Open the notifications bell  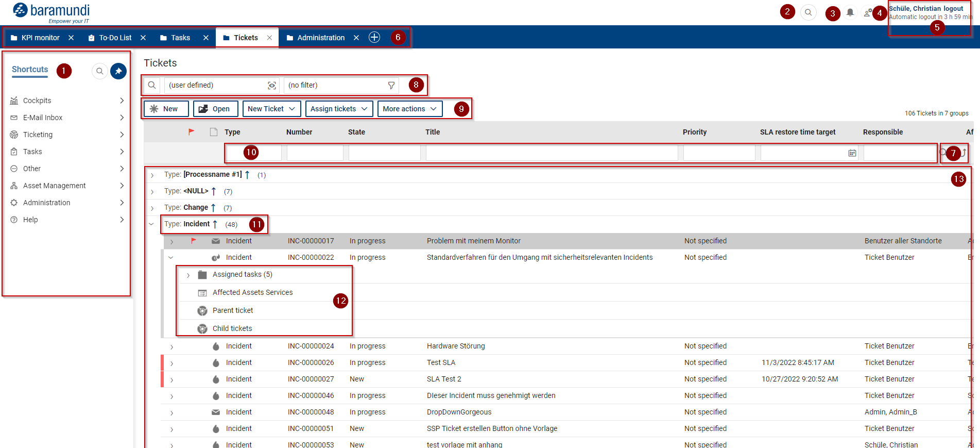(x=850, y=12)
